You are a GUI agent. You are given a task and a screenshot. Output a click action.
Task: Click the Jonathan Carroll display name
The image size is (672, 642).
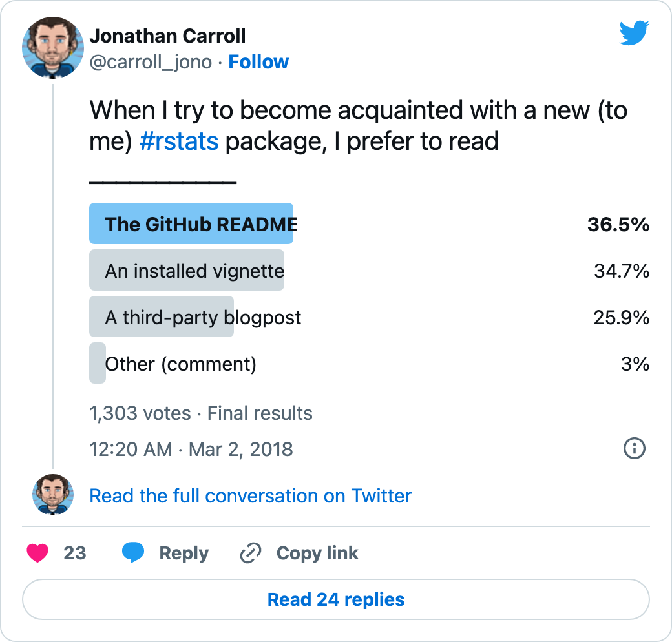click(167, 36)
